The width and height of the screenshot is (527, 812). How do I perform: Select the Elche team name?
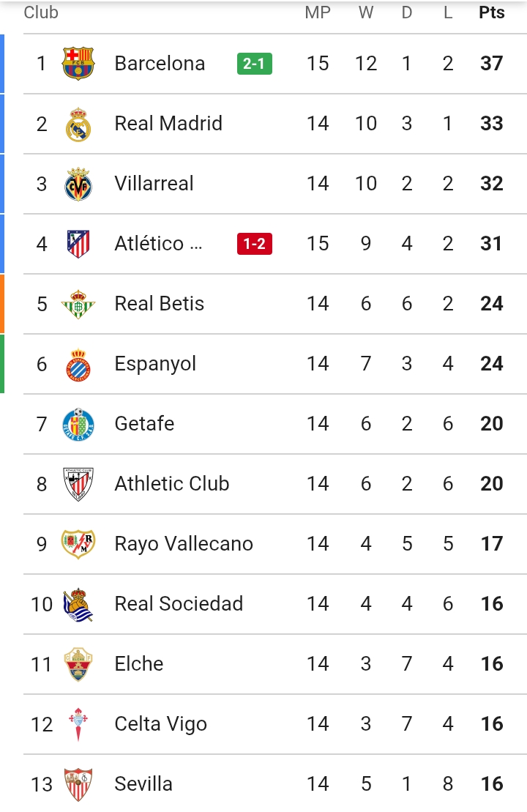point(139,664)
